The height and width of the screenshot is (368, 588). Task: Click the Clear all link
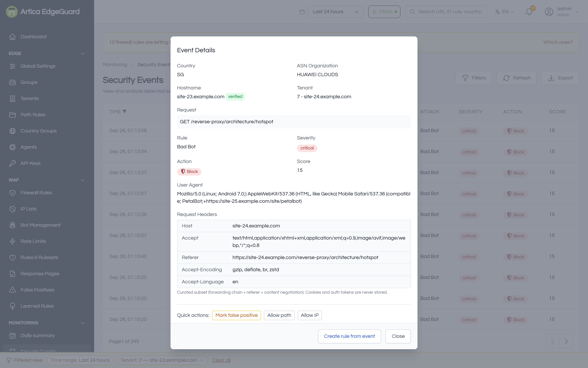pyautogui.click(x=221, y=360)
